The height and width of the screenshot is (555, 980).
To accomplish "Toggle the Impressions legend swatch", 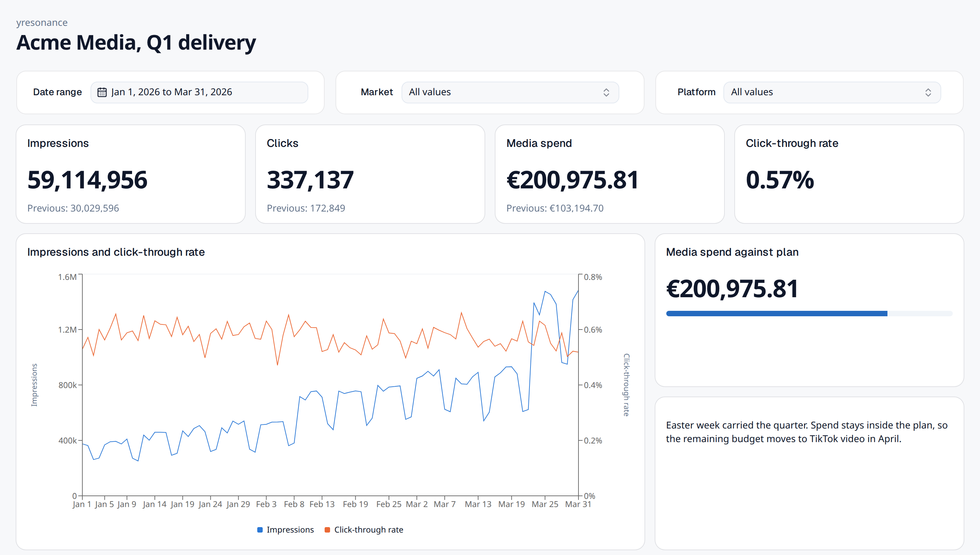I will click(x=260, y=529).
